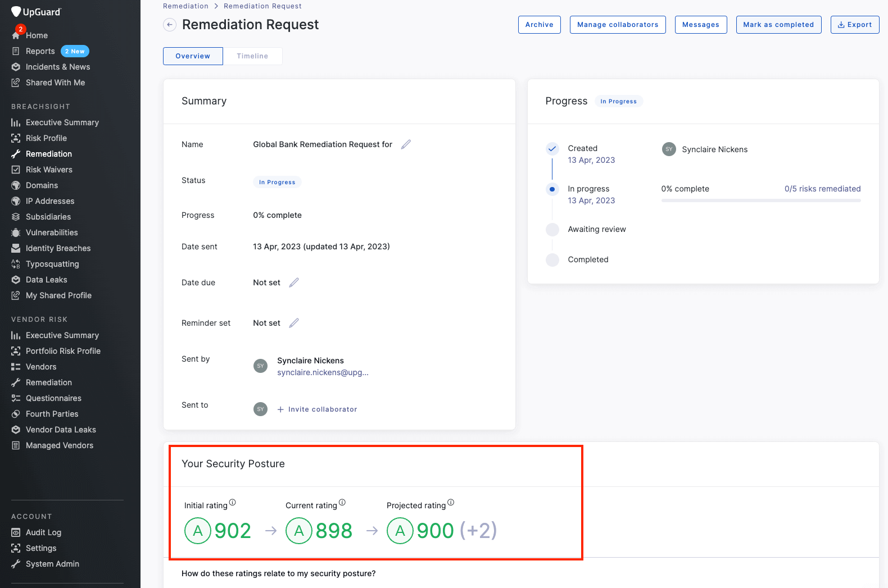Click BreachSight Executive Summary chart icon

coord(16,122)
